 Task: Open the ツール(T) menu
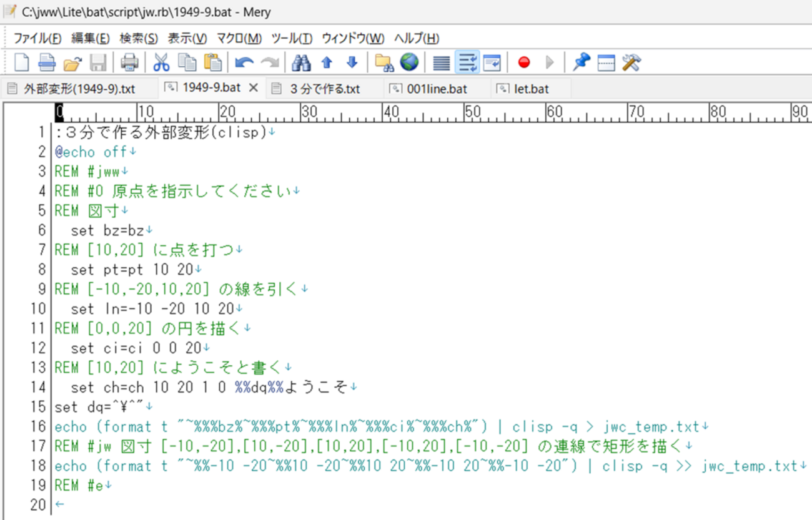pos(292,38)
